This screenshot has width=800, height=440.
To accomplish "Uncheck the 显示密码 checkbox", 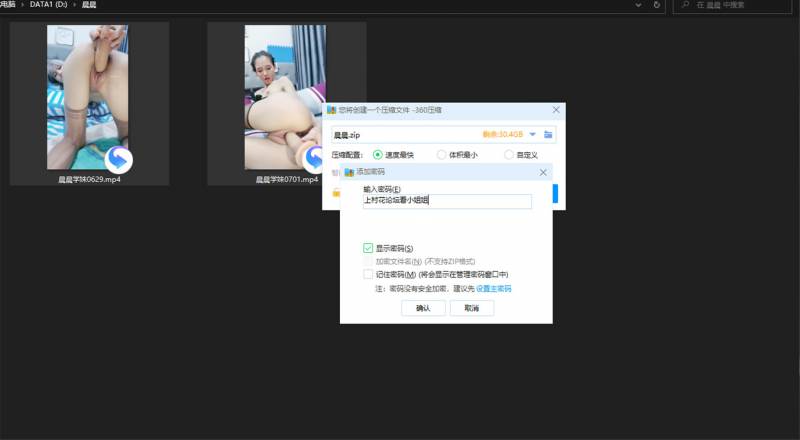I will click(x=368, y=248).
